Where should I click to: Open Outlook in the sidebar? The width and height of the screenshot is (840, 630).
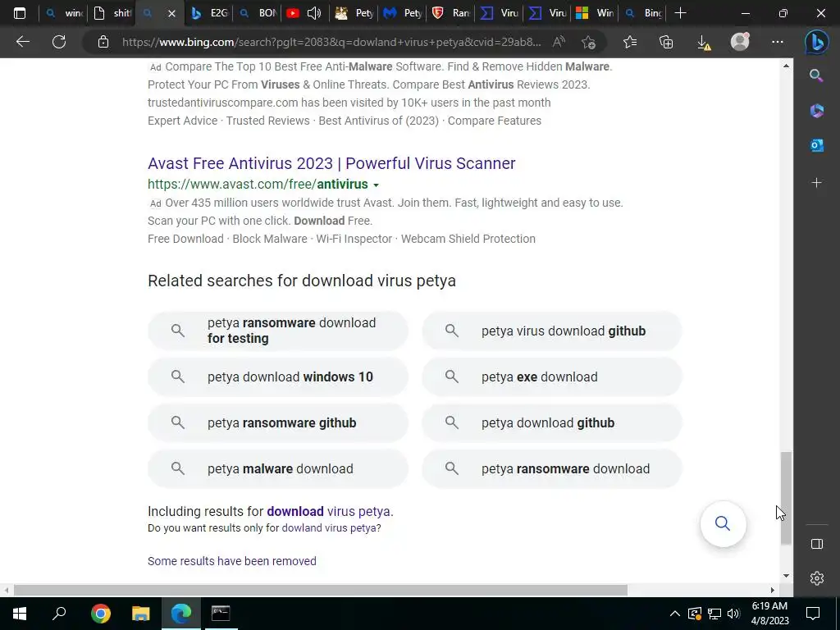pyautogui.click(x=816, y=145)
